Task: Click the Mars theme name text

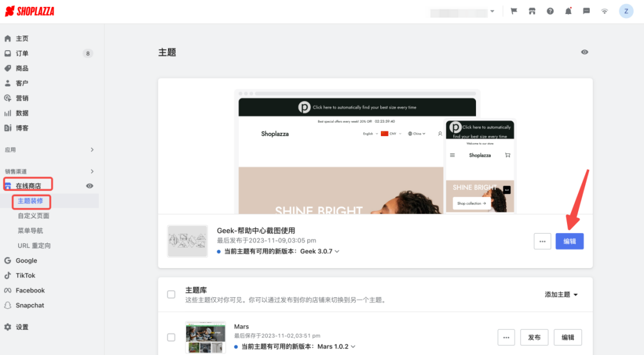Action: coord(242,326)
